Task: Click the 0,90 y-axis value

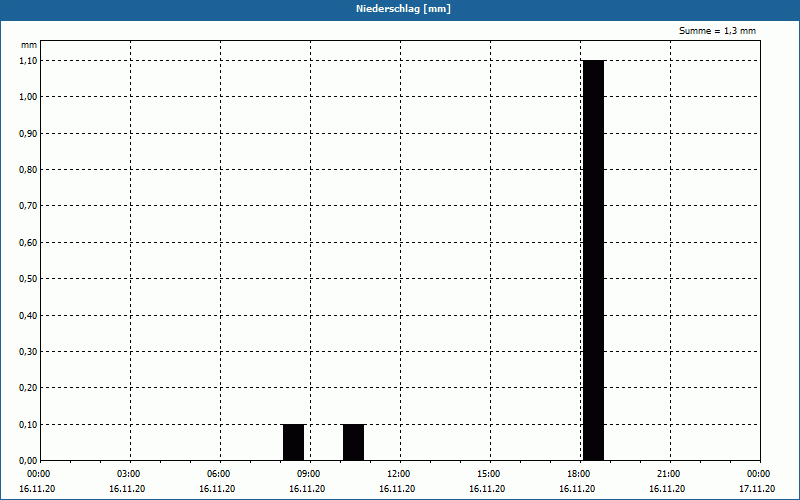Action: pyautogui.click(x=28, y=134)
